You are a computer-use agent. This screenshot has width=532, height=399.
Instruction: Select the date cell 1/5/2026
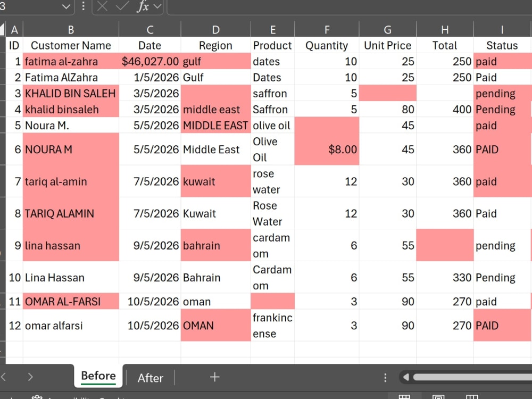pos(150,77)
